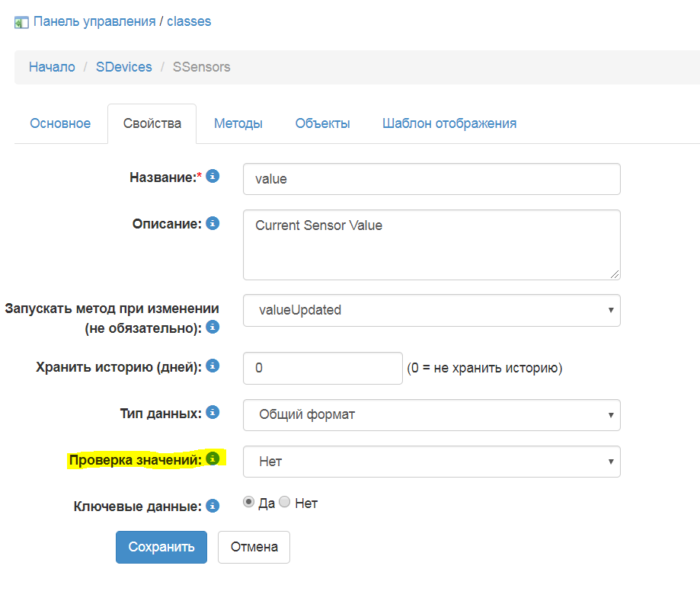Switch to the Методы tab

(x=238, y=123)
